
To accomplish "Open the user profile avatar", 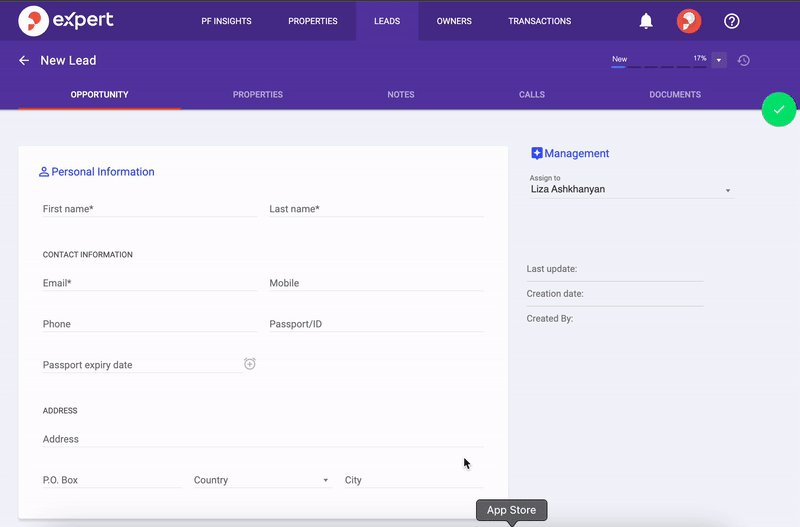I will (689, 21).
